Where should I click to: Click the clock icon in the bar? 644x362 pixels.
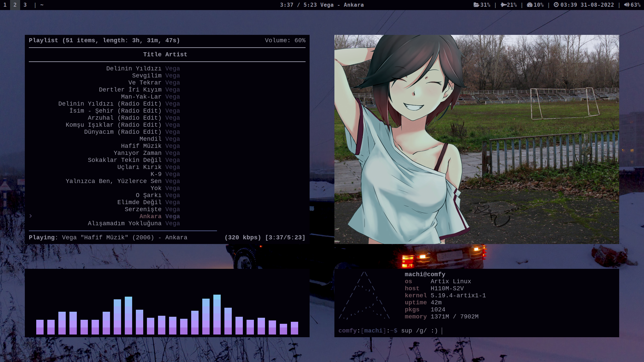tap(556, 5)
